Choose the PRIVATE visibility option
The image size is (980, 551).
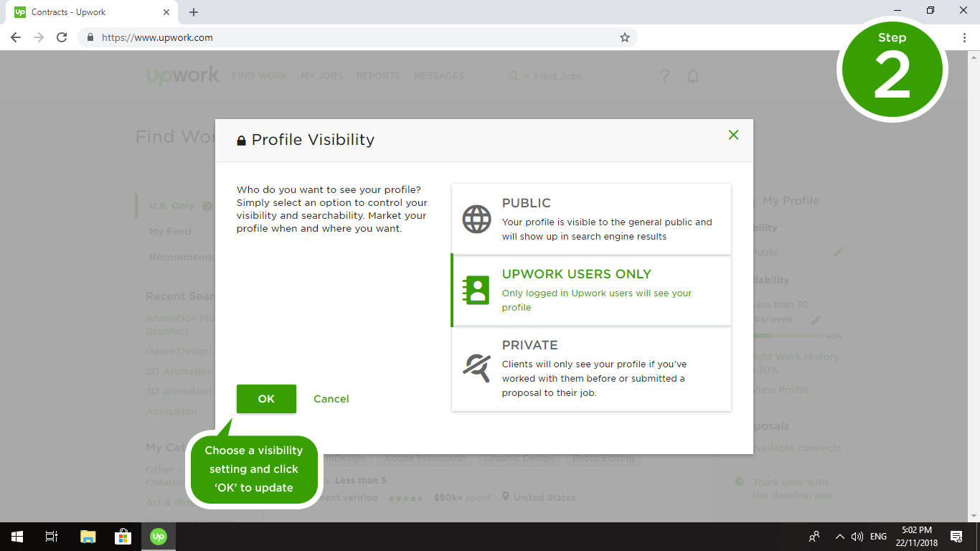point(606,369)
